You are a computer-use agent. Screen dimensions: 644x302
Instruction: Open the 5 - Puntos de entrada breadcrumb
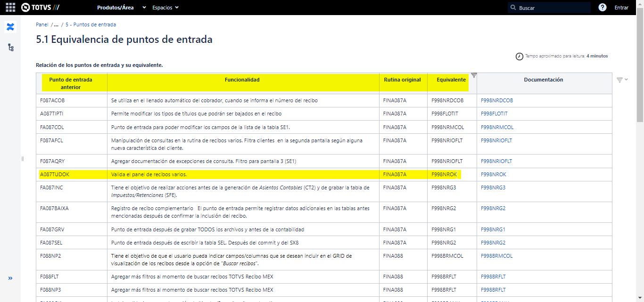pos(91,24)
